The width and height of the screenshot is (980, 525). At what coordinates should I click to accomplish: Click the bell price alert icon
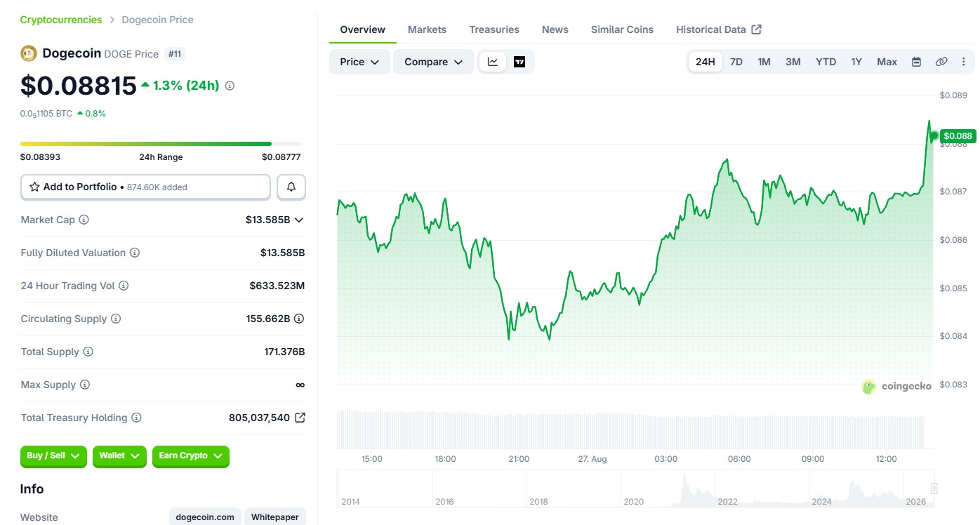pos(291,187)
